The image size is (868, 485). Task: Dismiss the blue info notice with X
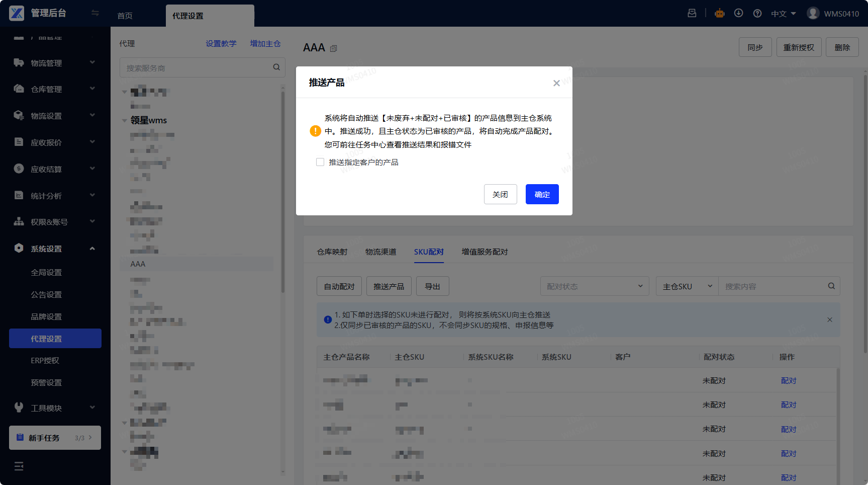click(x=830, y=319)
